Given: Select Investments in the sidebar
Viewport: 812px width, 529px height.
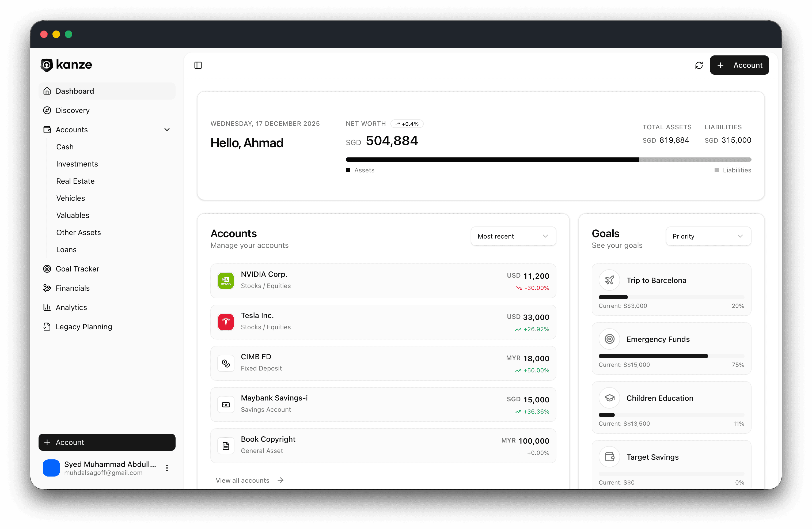Looking at the screenshot, I should [77, 164].
